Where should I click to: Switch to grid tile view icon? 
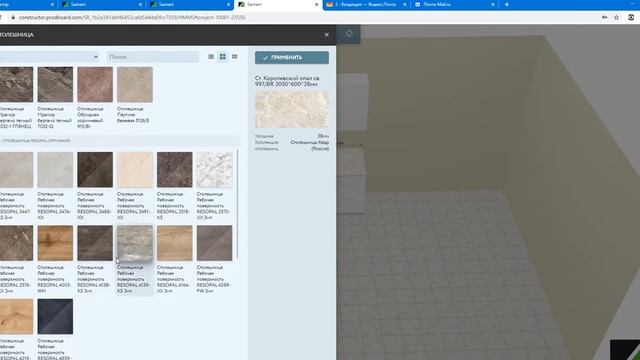pos(222,57)
